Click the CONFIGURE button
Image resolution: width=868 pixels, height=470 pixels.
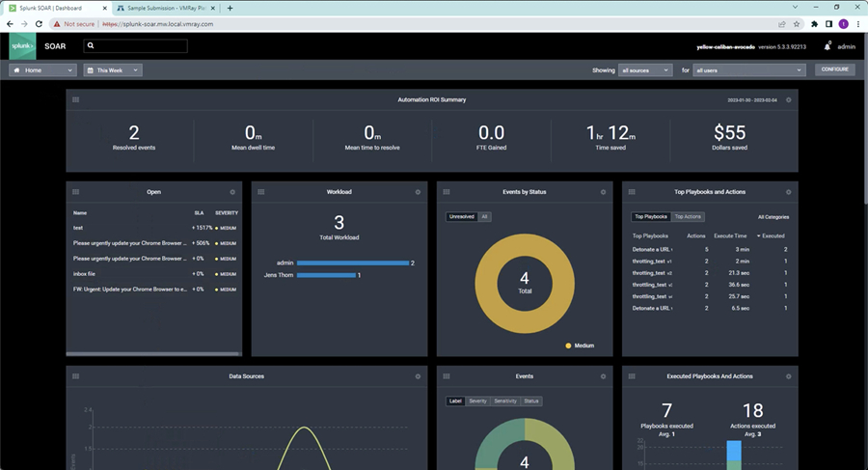tap(835, 69)
